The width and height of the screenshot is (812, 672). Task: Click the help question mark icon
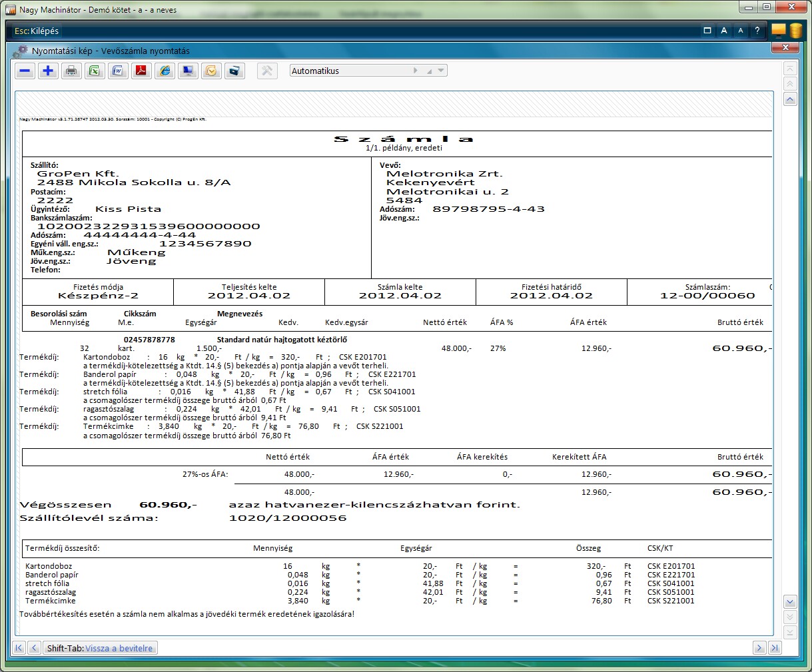757,31
